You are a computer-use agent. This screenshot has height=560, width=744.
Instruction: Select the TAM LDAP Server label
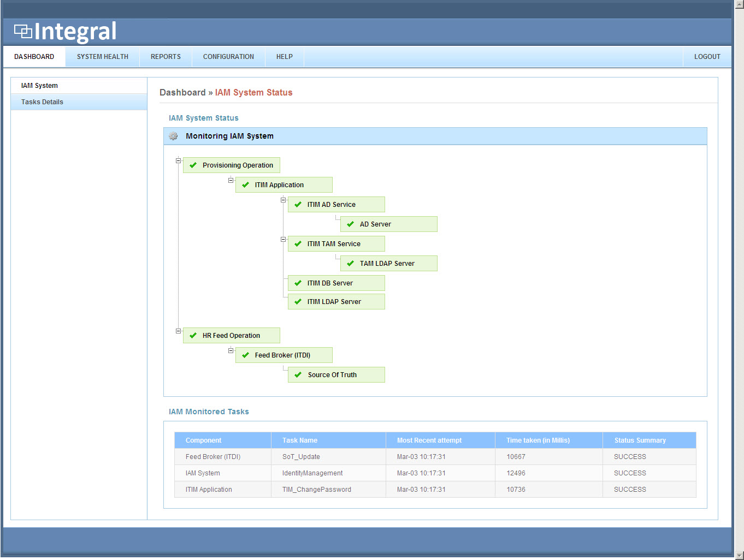[387, 264]
